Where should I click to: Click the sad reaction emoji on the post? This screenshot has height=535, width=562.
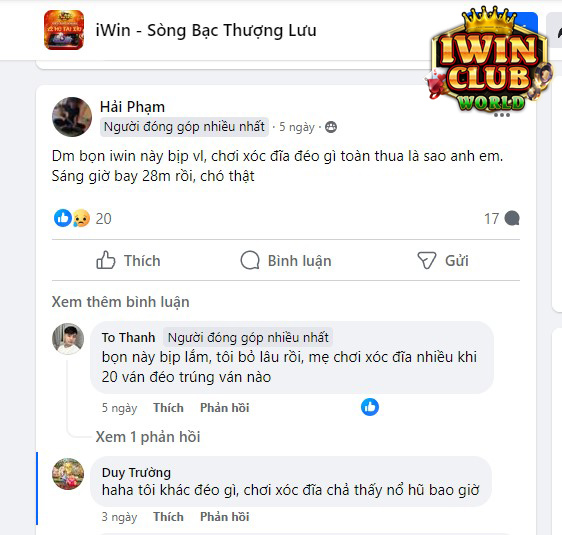coord(81,218)
